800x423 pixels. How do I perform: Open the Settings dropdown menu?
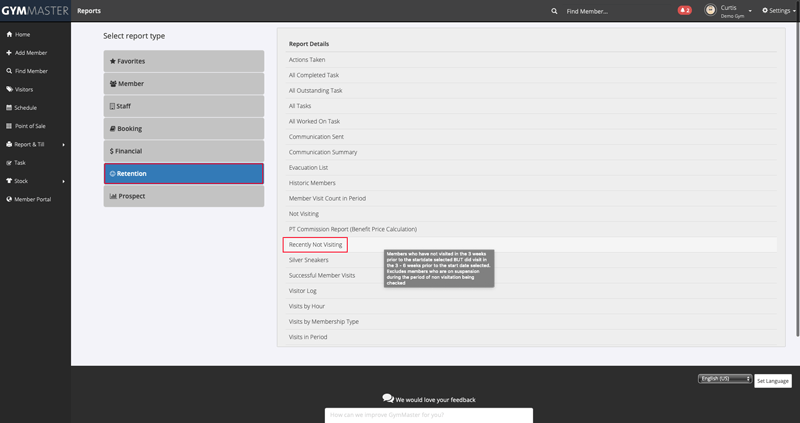[x=778, y=10]
